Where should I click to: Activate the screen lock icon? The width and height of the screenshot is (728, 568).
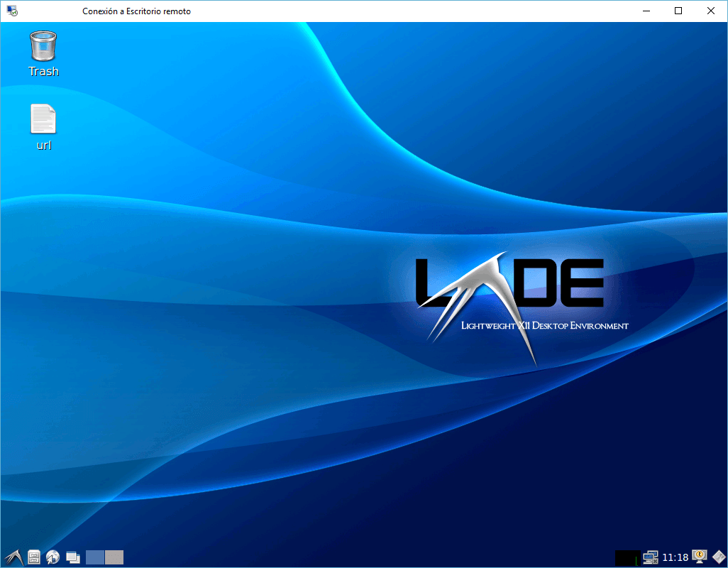(x=699, y=557)
